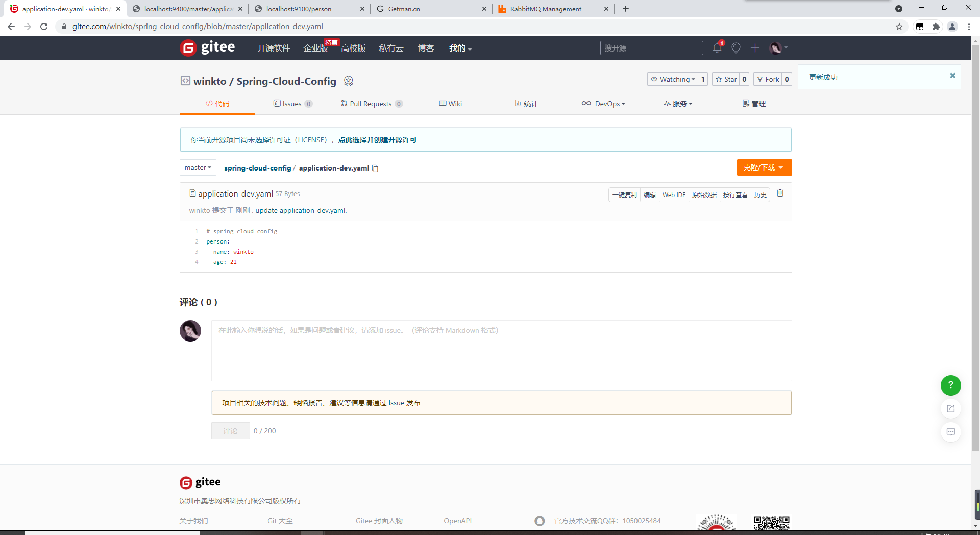Screen dimensions: 980x535
Task: Open the Chrome tab search dropdown
Action: click(x=899, y=9)
